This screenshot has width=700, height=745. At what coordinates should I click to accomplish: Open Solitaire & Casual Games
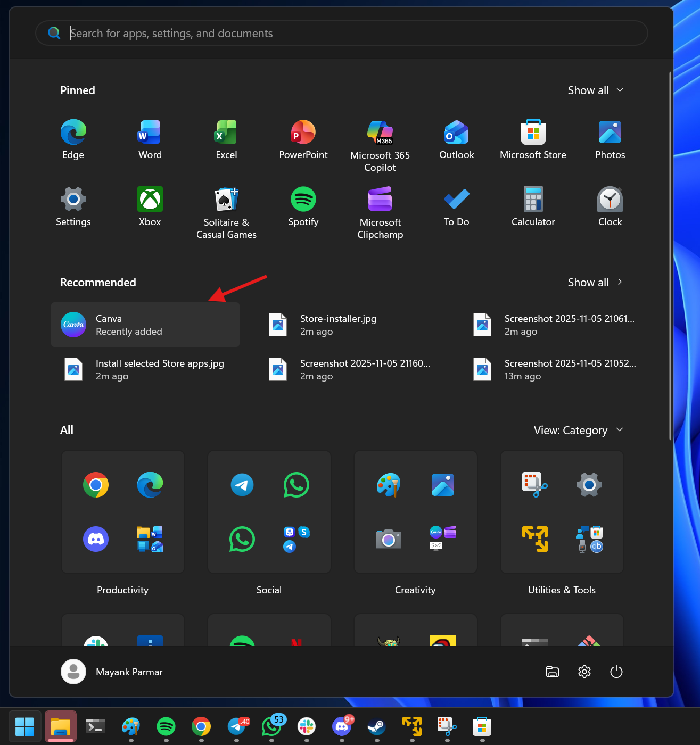(x=226, y=208)
